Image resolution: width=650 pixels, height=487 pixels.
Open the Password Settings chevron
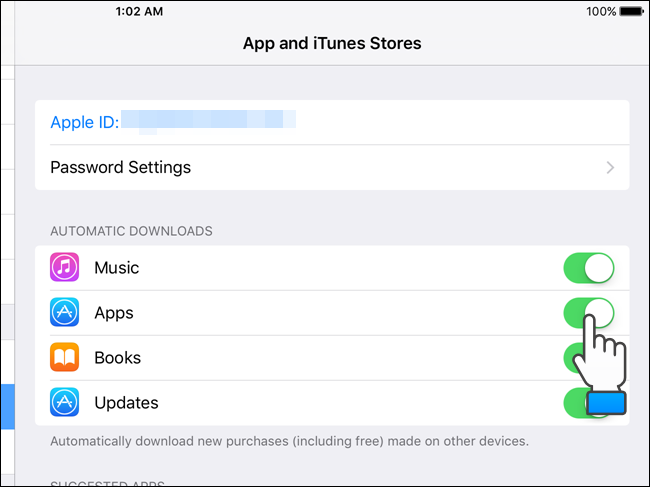(x=610, y=167)
